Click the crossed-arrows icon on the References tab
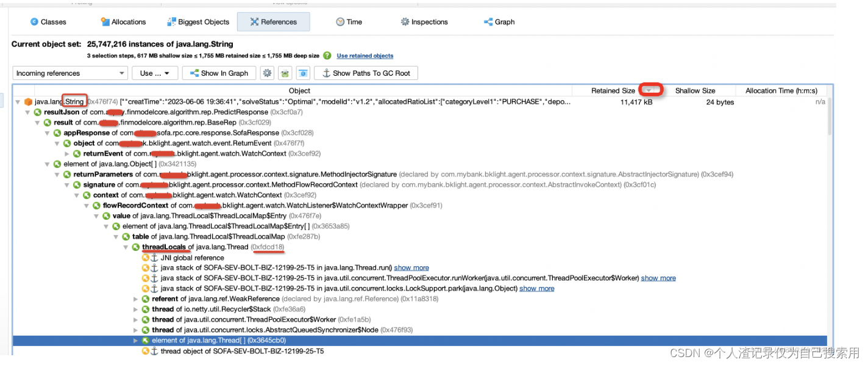The height and width of the screenshot is (365, 868). coord(255,21)
